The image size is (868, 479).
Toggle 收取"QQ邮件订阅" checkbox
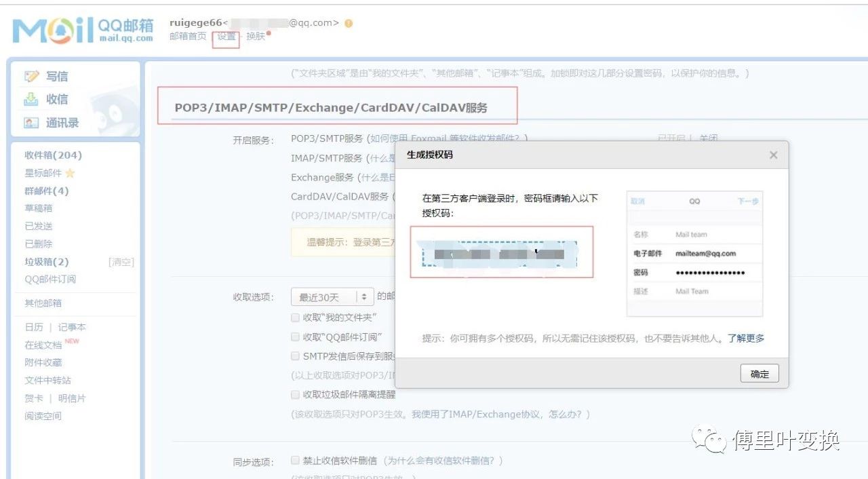295,337
